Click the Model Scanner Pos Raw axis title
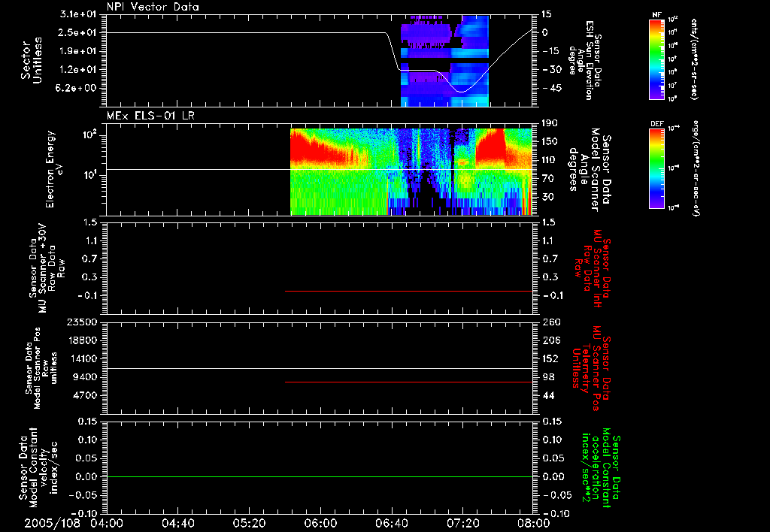The width and height of the screenshot is (770, 532). pos(41,368)
